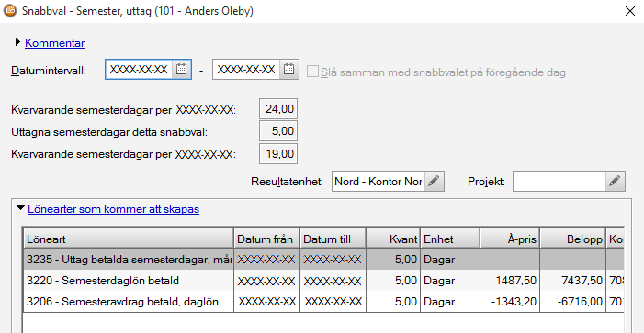The image size is (644, 333).
Task: Click the Kvant column header
Action: coord(393,239)
